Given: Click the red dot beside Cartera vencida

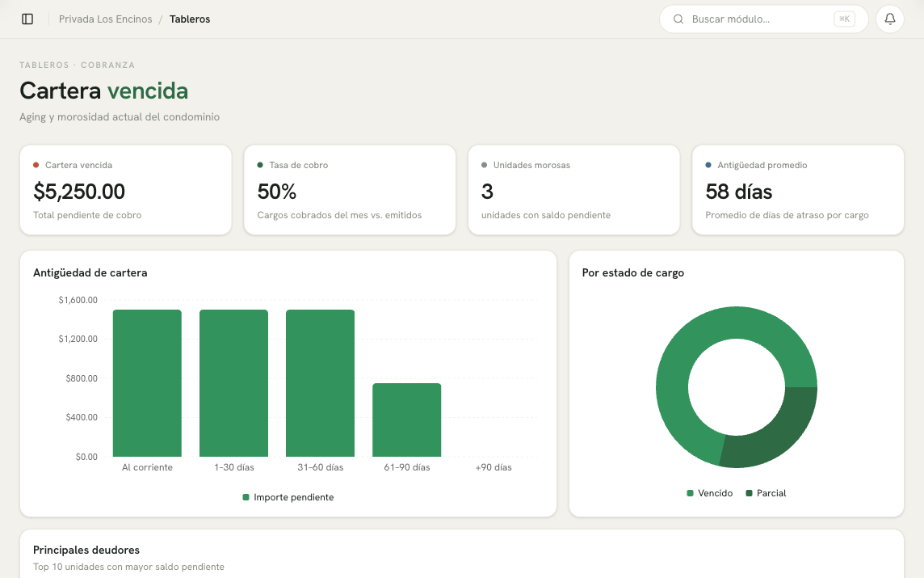Looking at the screenshot, I should coord(36,165).
